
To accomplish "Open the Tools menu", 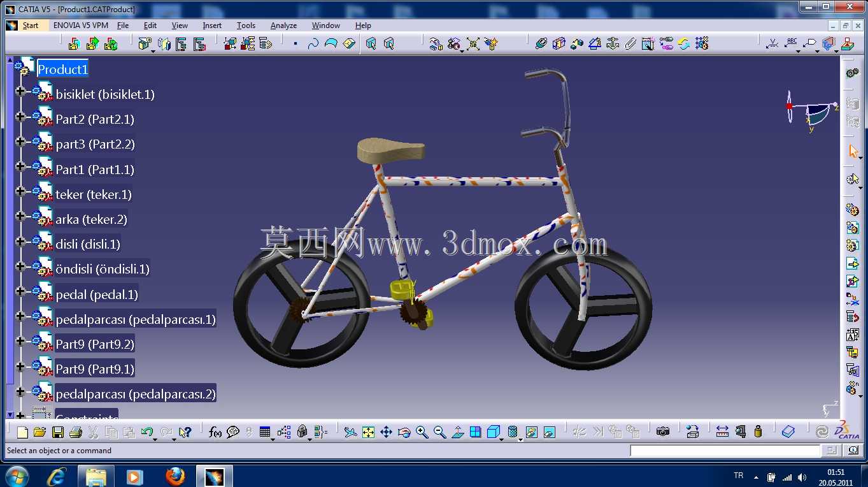I will pos(246,25).
